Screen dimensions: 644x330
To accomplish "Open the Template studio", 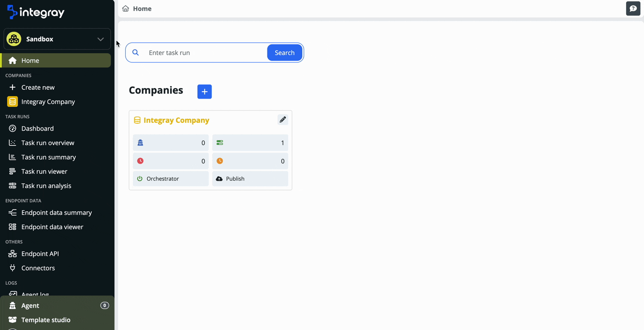I will tap(46, 319).
